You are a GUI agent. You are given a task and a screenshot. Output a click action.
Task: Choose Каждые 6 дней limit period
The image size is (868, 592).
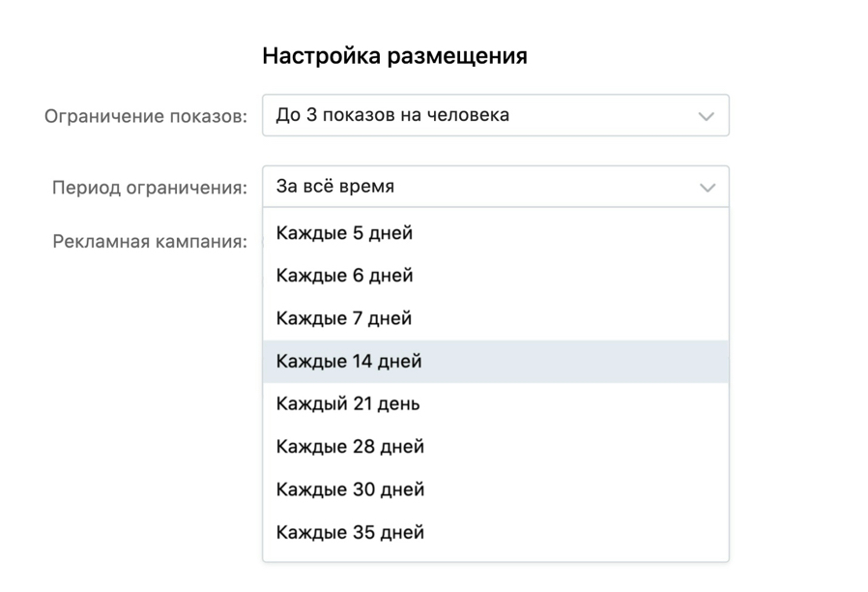click(x=345, y=275)
